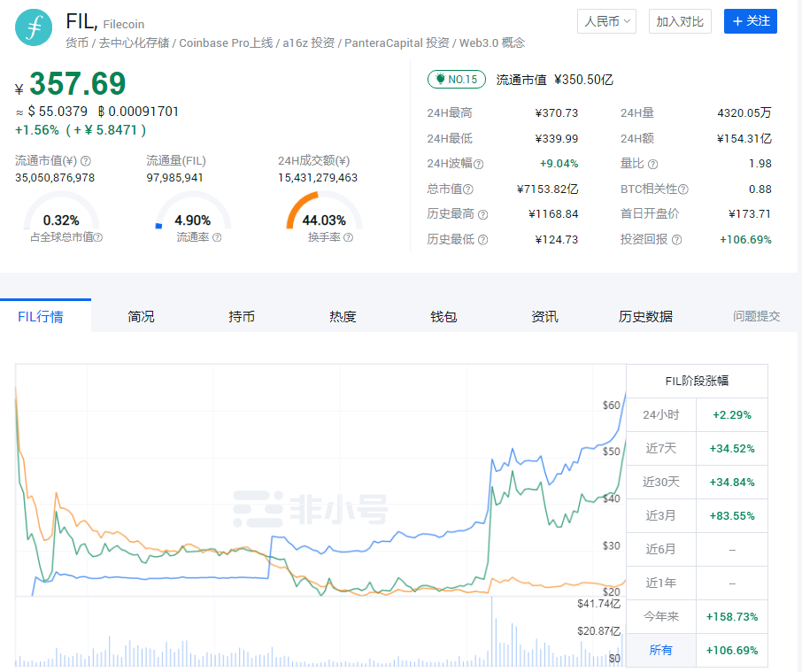Viewport: 802px width, 672px height.
Task: Click the help icon beside 量比
Action: click(x=652, y=164)
